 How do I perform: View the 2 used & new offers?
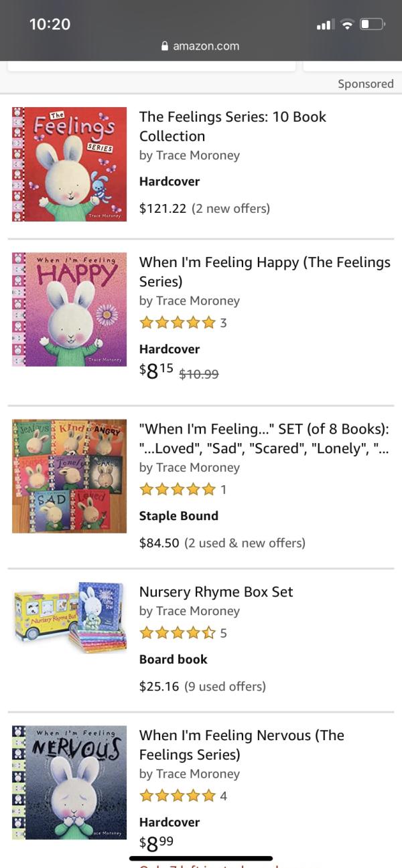point(245,543)
